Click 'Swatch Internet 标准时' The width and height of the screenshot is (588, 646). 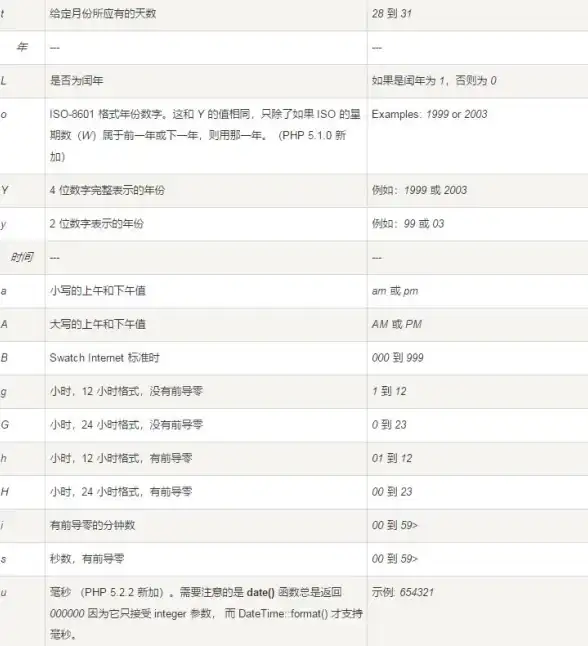[104, 358]
